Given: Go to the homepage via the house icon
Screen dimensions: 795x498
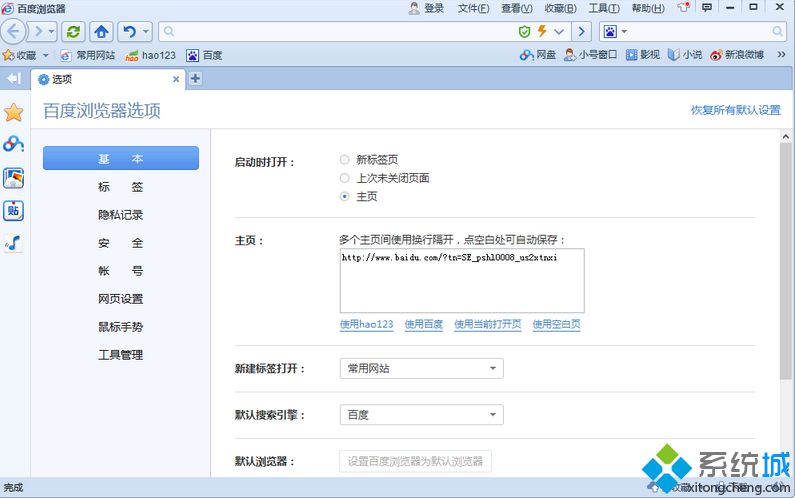Looking at the screenshot, I should click(102, 32).
